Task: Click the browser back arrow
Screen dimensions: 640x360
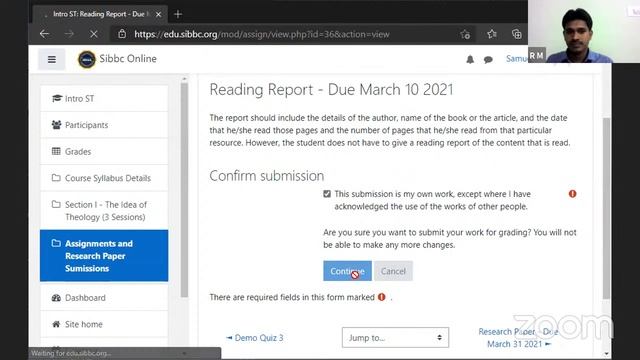Action: [44, 34]
